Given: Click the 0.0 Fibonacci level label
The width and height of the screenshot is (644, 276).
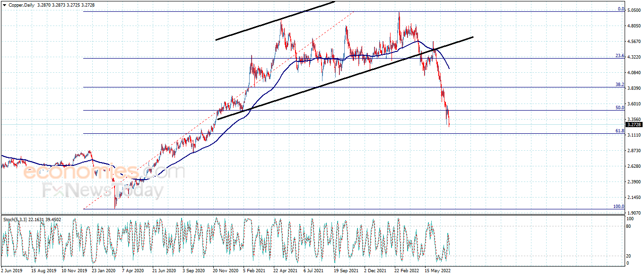Looking at the screenshot, I should [x=621, y=9].
